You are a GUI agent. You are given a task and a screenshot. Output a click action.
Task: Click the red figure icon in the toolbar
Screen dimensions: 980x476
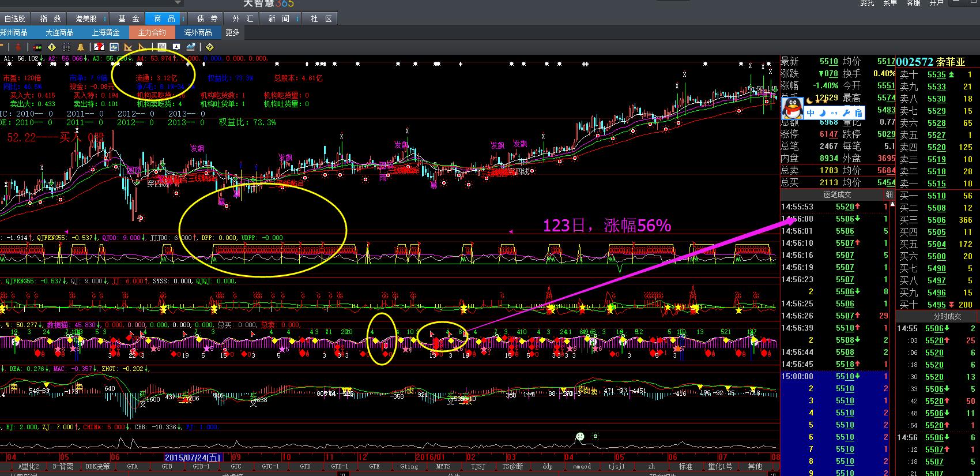click(x=18, y=47)
